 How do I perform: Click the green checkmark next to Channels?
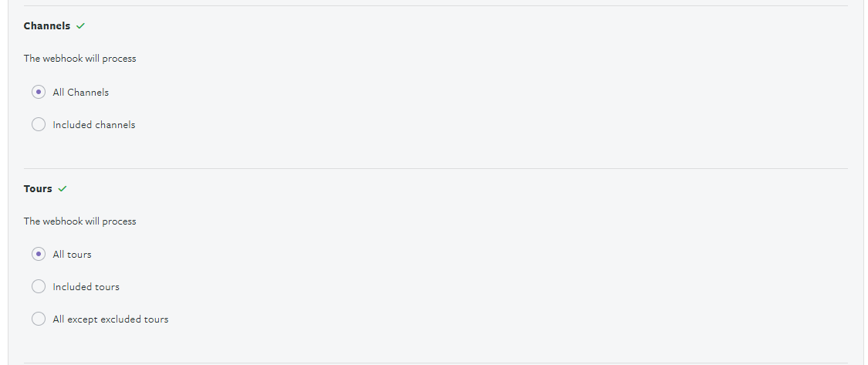[x=81, y=26]
